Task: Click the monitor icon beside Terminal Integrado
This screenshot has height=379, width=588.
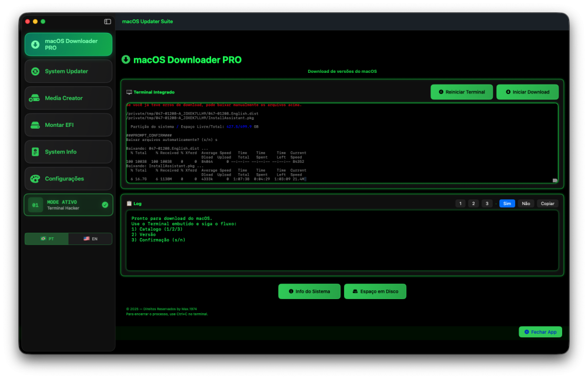Action: tap(129, 92)
